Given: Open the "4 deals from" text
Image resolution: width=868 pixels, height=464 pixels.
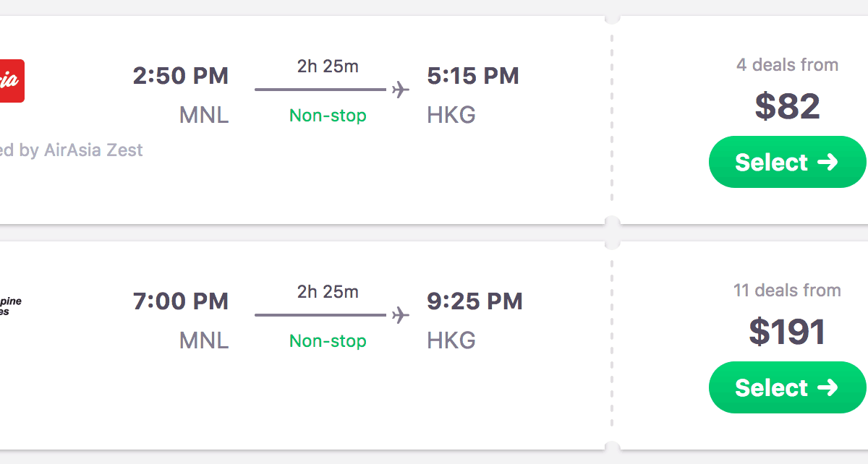Looking at the screenshot, I should click(x=787, y=65).
